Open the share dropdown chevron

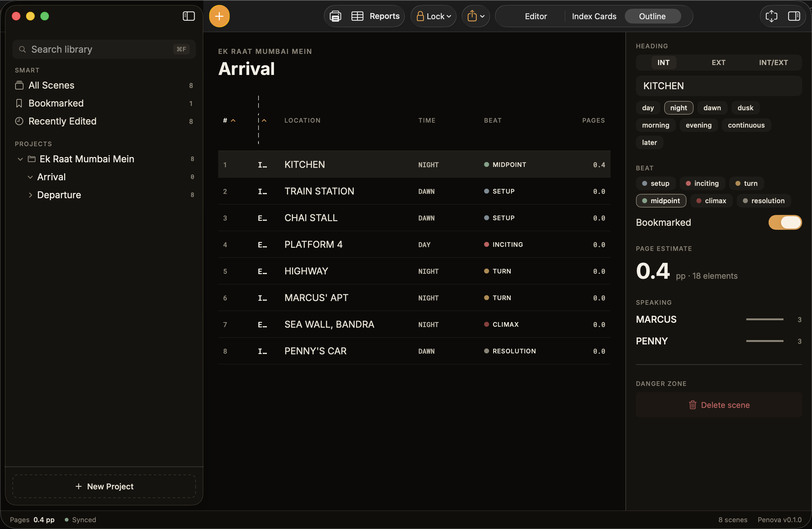pos(482,16)
